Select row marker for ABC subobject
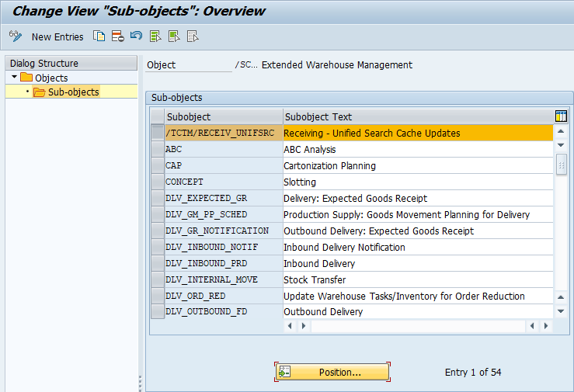Image resolution: width=574 pixels, height=392 pixels. click(x=157, y=150)
